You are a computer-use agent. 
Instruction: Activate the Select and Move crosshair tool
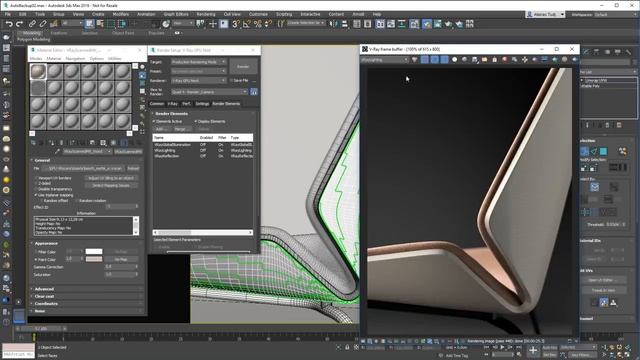pos(213,24)
